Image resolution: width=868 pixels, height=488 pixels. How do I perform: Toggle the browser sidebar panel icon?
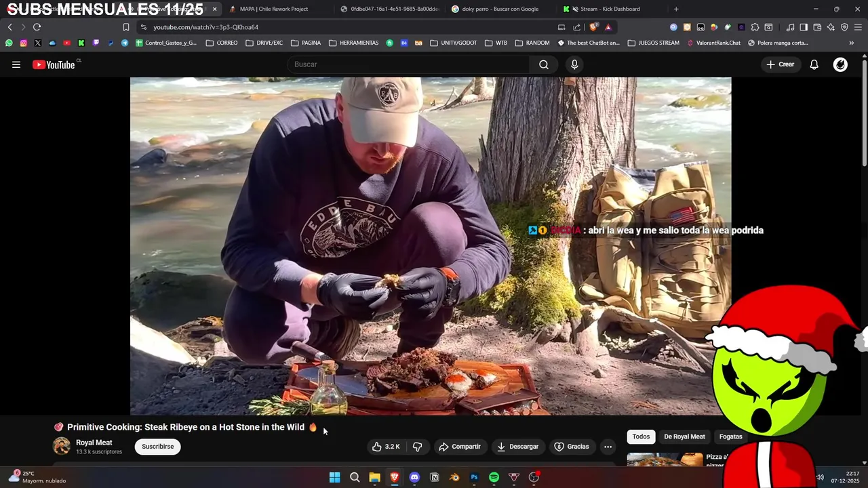click(x=804, y=27)
